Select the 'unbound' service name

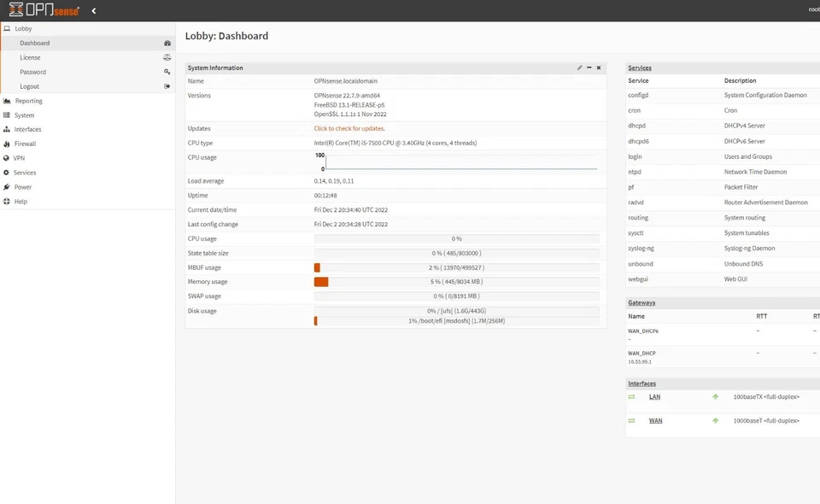pyautogui.click(x=641, y=264)
